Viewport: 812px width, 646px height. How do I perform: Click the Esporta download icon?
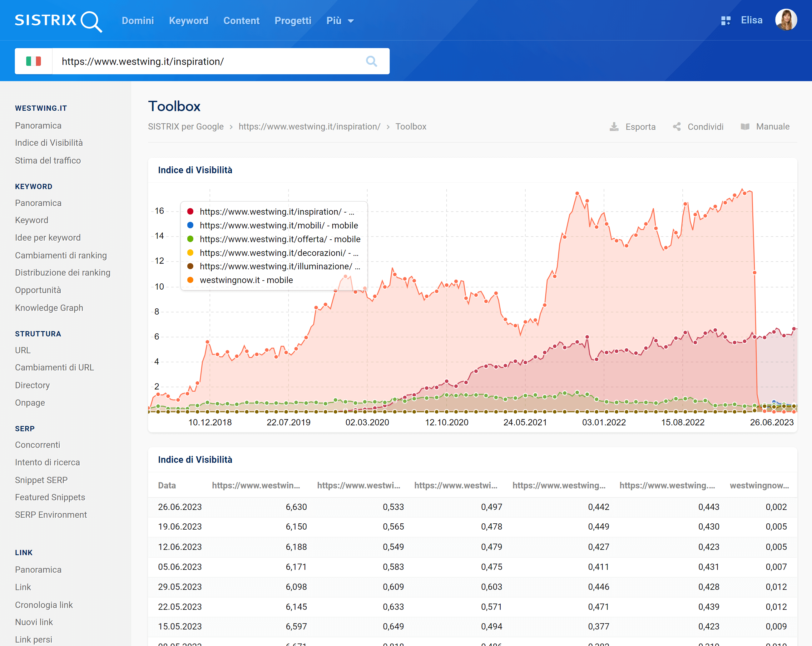(614, 127)
